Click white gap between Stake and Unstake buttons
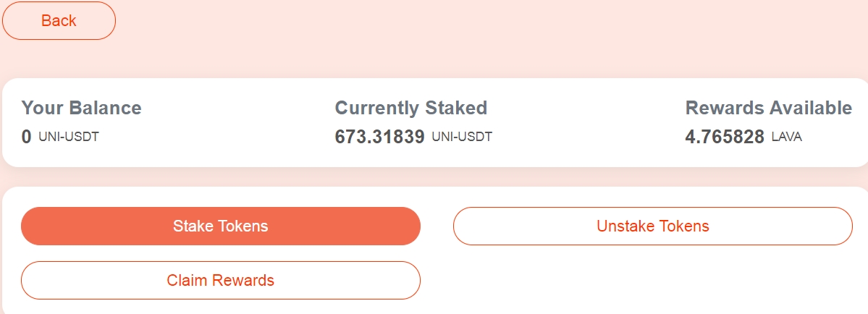This screenshot has height=314, width=868. 437,226
